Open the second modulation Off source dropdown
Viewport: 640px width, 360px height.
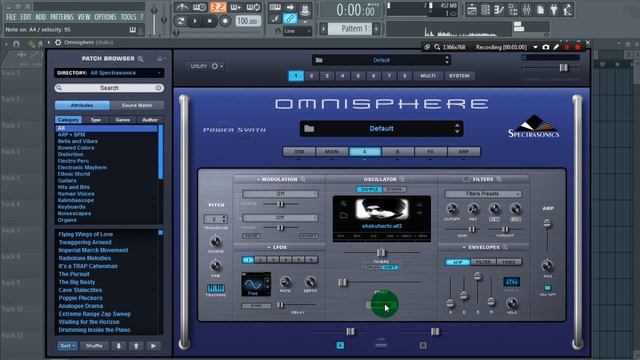pyautogui.click(x=280, y=218)
